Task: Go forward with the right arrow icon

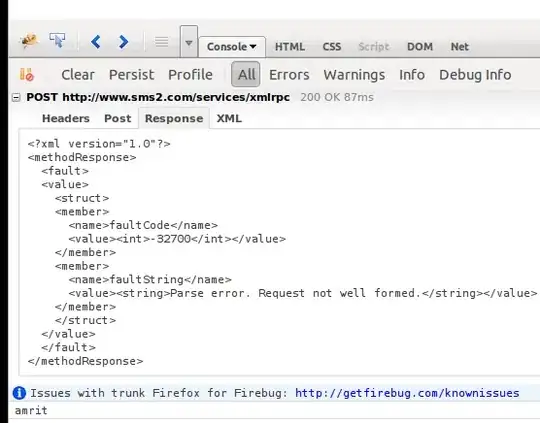Action: pos(123,42)
